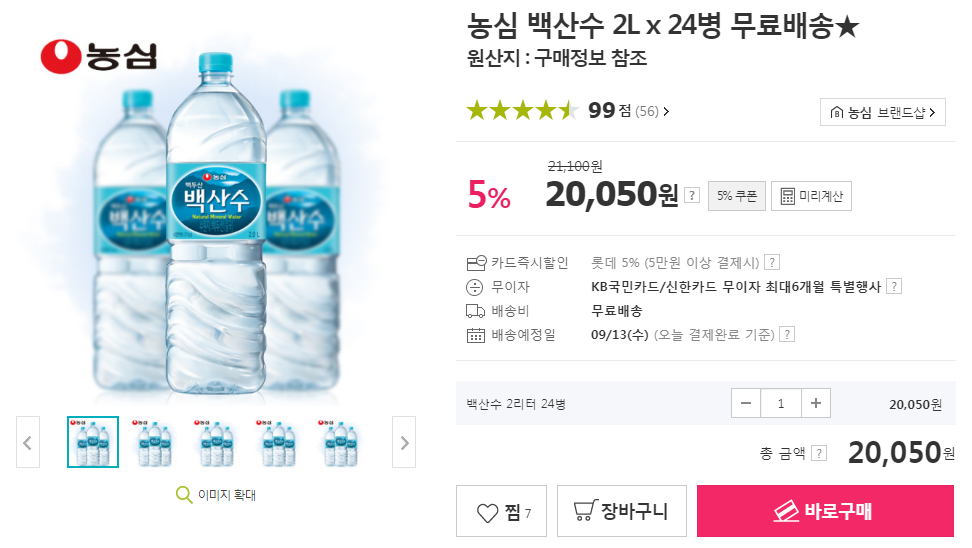Viewport: 972px width, 548px height.
Task: Add item with 장바구니 cart button
Action: pyautogui.click(x=620, y=512)
